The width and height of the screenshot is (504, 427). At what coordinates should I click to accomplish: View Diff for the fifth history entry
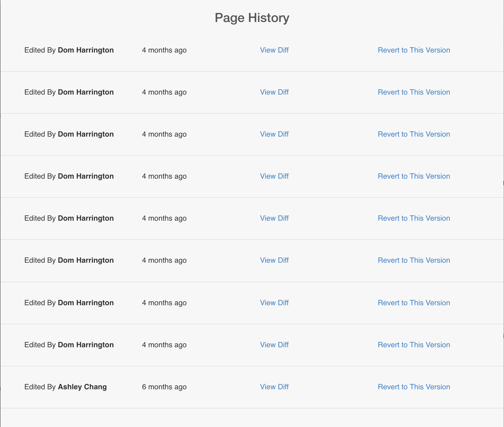pos(274,218)
